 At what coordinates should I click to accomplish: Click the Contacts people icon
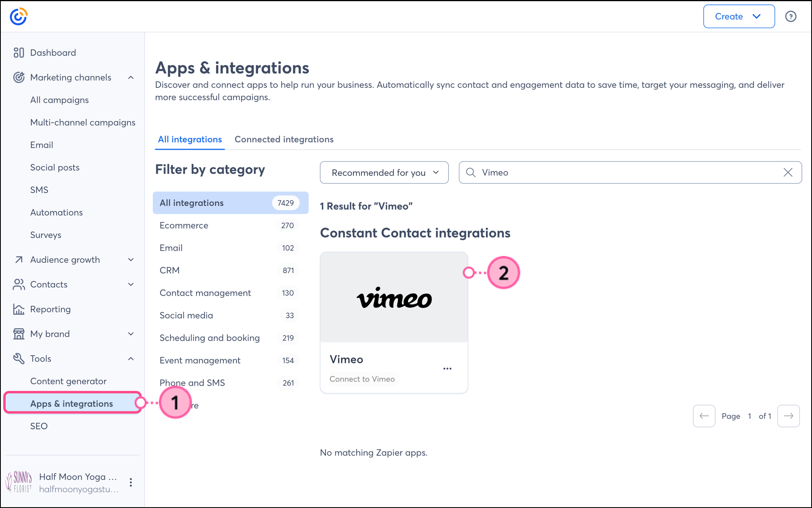[19, 284]
